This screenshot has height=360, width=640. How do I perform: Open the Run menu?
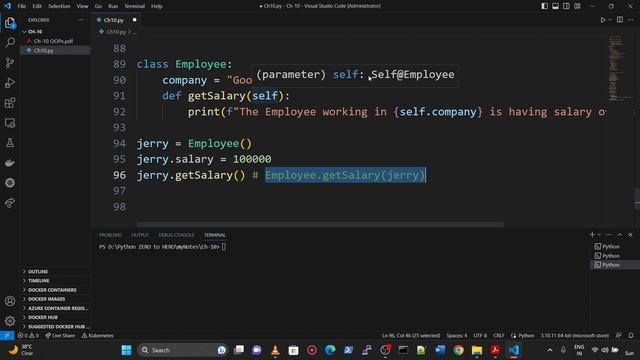pyautogui.click(x=113, y=6)
